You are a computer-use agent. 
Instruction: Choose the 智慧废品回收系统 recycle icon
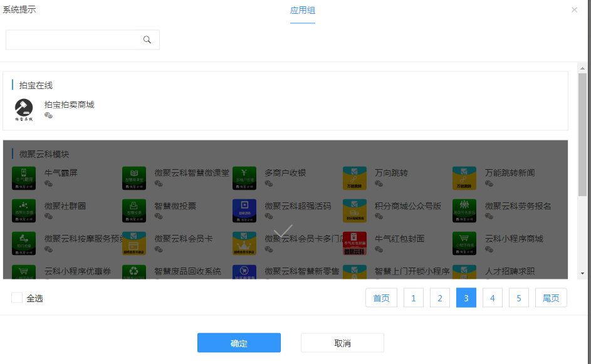point(133,272)
